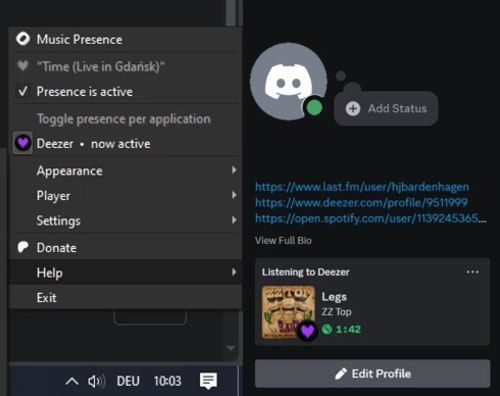The width and height of the screenshot is (500, 396).
Task: Open the last.fm user profile link
Action: click(x=362, y=187)
